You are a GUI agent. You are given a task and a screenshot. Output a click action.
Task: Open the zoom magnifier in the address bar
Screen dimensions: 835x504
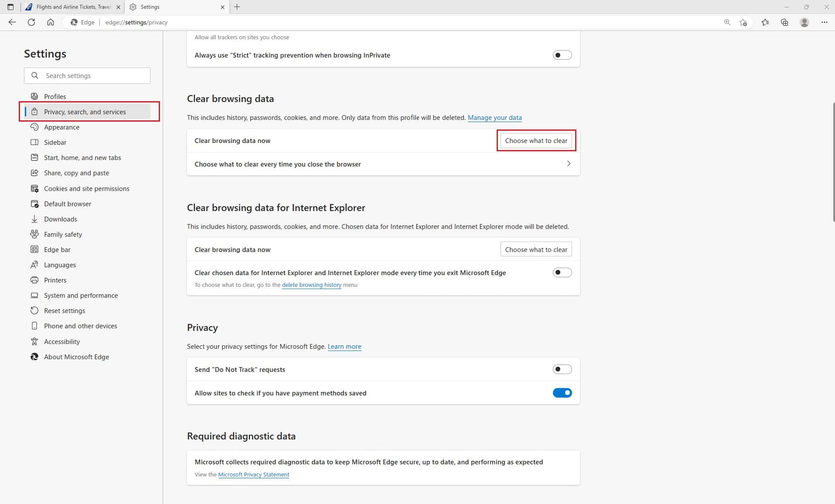(x=727, y=22)
